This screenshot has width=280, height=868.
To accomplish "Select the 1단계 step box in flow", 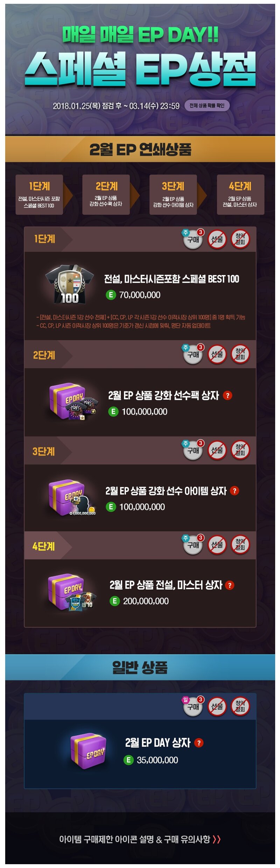I will (39, 194).
